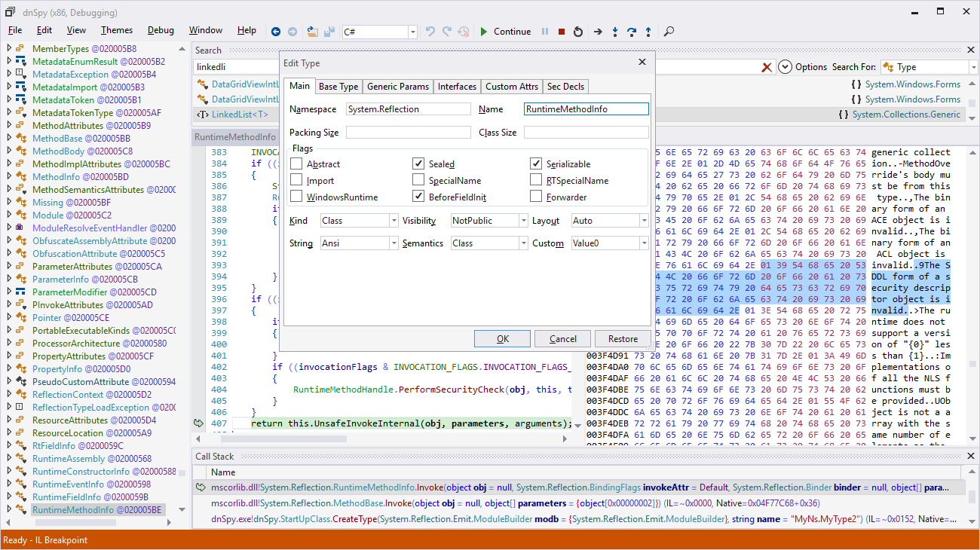Enable the RTSpecialName checkbox
The height and width of the screenshot is (550, 980).
click(536, 180)
